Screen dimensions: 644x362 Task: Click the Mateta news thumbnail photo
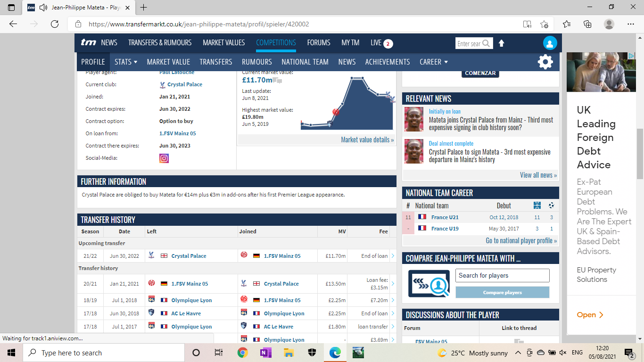[413, 120]
